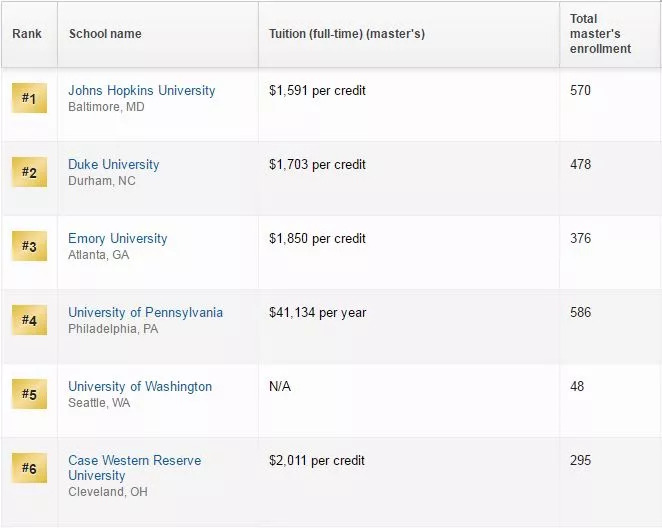Click the #6 gold rank badge
Image resolution: width=662 pixels, height=528 pixels.
point(29,468)
